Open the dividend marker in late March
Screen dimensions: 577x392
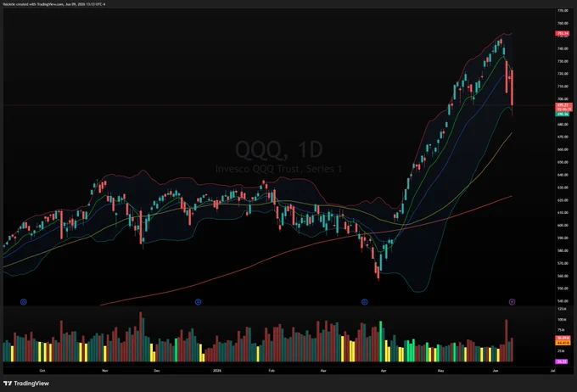(x=365, y=302)
